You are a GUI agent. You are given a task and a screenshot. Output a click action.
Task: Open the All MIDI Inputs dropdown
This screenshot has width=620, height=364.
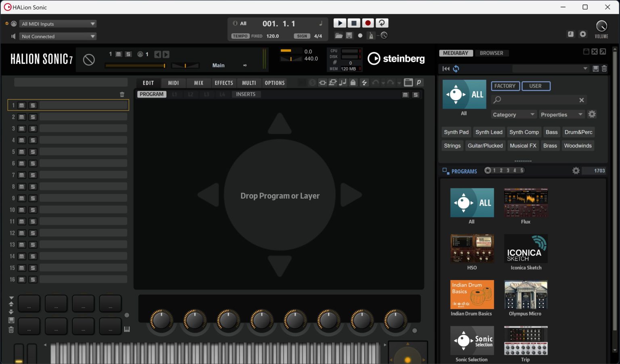59,24
